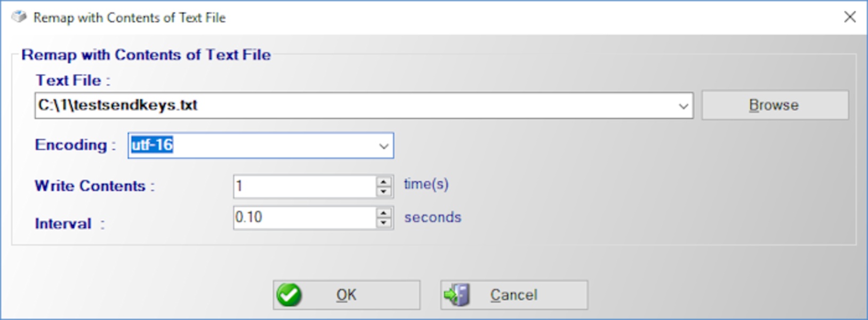Dismiss the dialog with the Cancel label
The width and height of the screenshot is (868, 320).
pos(513,295)
